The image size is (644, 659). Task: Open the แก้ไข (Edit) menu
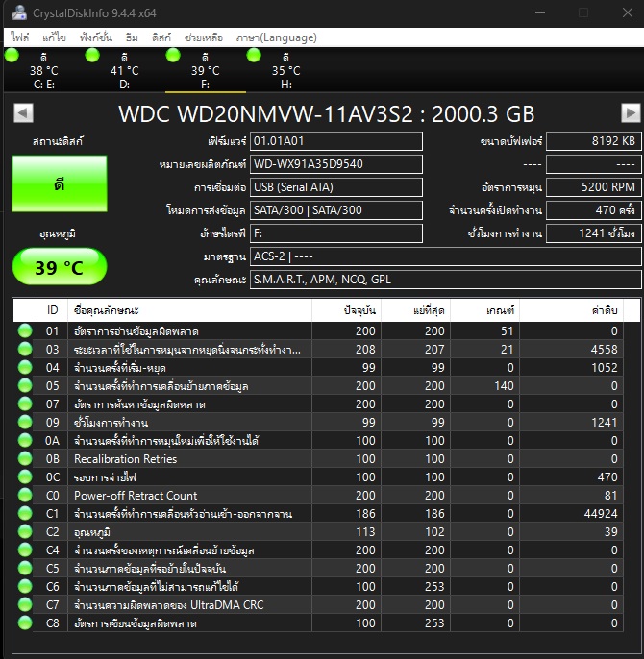click(54, 37)
